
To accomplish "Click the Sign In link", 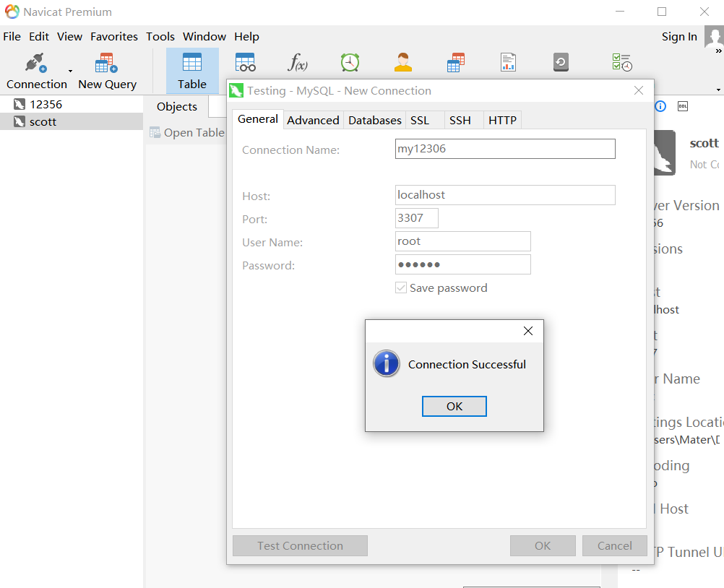I will coord(679,37).
